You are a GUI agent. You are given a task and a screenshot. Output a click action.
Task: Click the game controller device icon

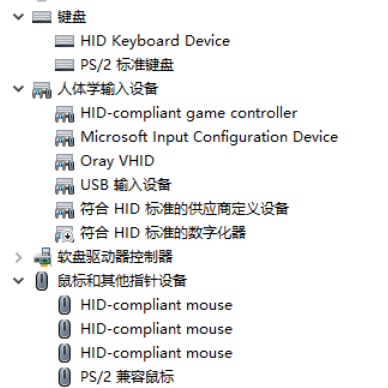[x=65, y=113]
